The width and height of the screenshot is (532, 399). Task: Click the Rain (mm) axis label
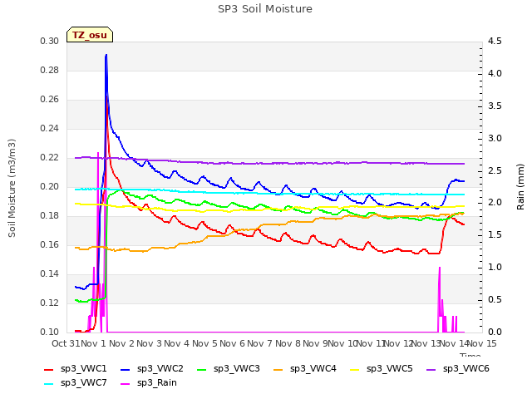pos(520,186)
